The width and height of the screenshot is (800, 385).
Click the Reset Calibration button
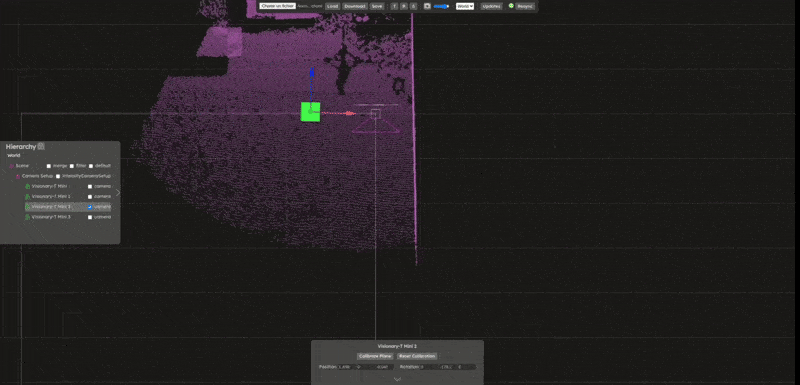pos(417,356)
